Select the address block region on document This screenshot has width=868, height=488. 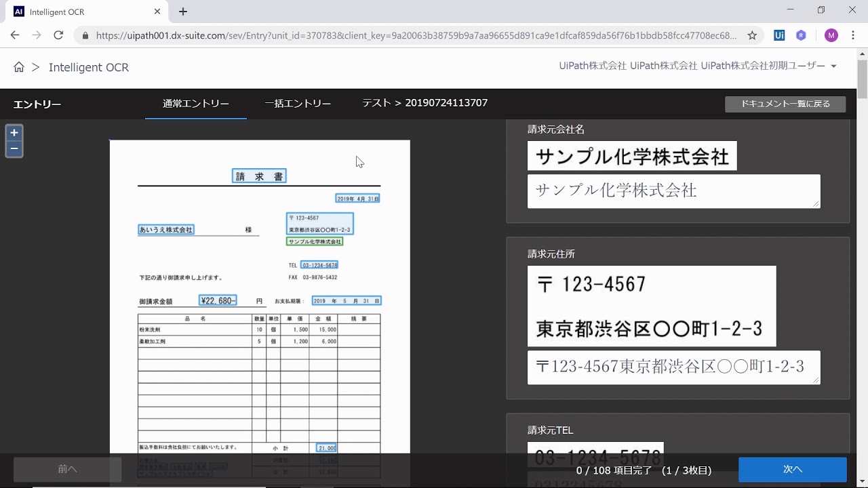click(320, 224)
